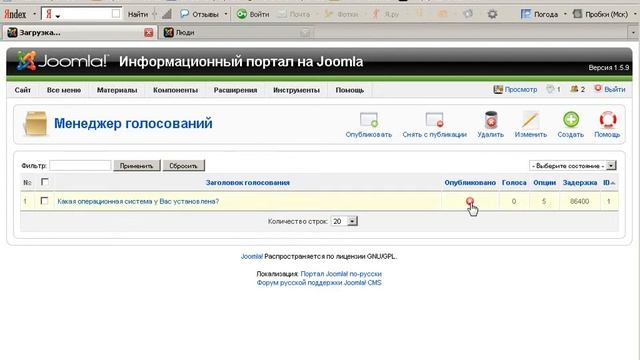Click the Войти toolbar icon
The image size is (640, 360).
tap(242, 14)
